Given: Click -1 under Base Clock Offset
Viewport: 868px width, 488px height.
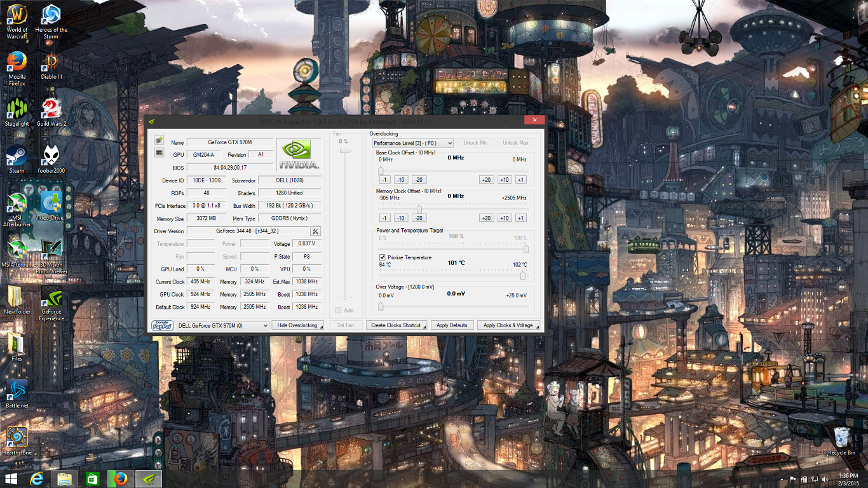Looking at the screenshot, I should 384,180.
